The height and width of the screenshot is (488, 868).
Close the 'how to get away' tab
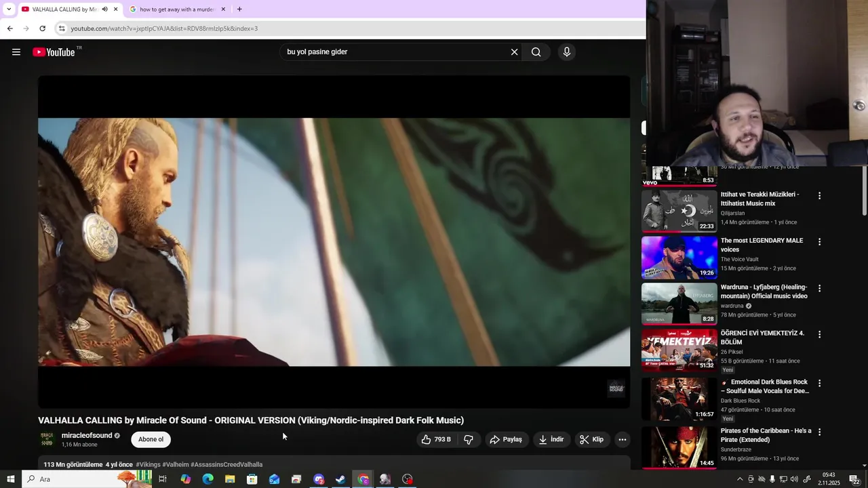[x=223, y=9]
